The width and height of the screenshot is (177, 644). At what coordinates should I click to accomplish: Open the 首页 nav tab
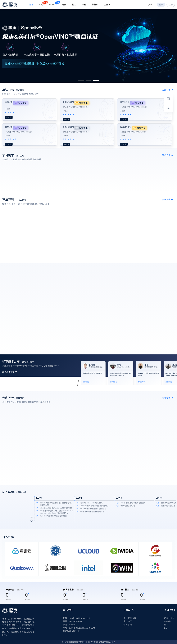(31, 4)
